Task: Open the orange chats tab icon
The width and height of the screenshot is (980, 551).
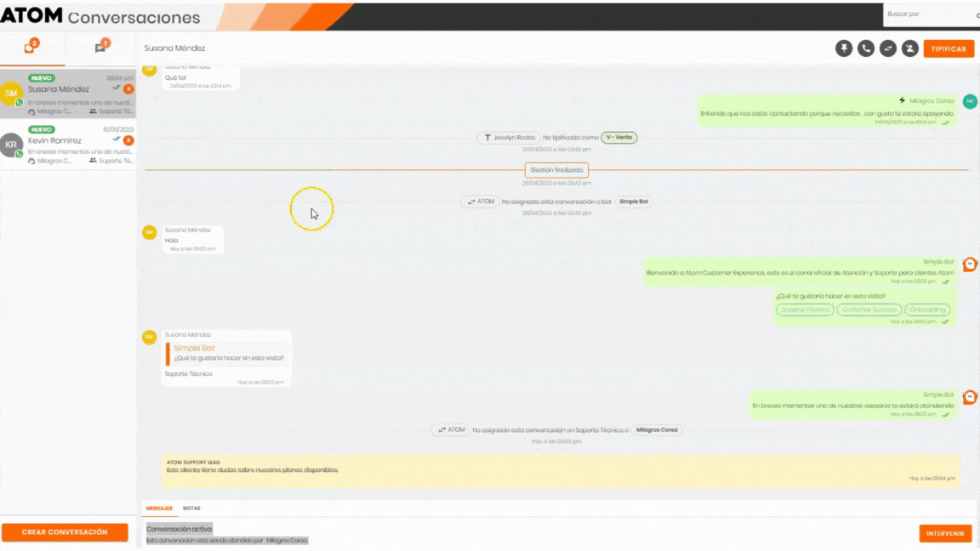Action: [x=31, y=47]
